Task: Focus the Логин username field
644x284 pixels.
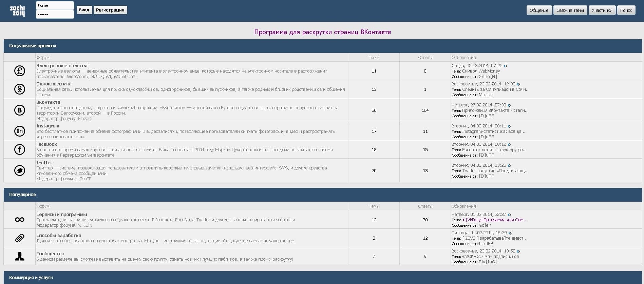Action: [x=55, y=5]
